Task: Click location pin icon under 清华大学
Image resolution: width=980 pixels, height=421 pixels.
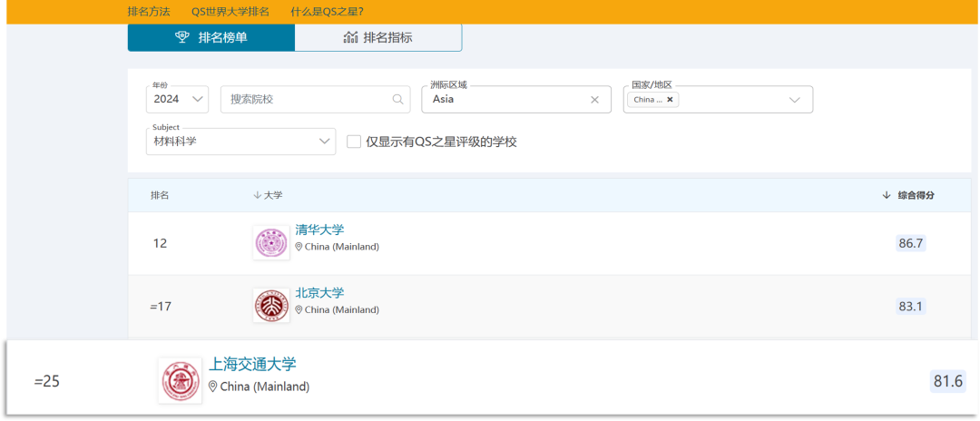Action: pyautogui.click(x=299, y=247)
